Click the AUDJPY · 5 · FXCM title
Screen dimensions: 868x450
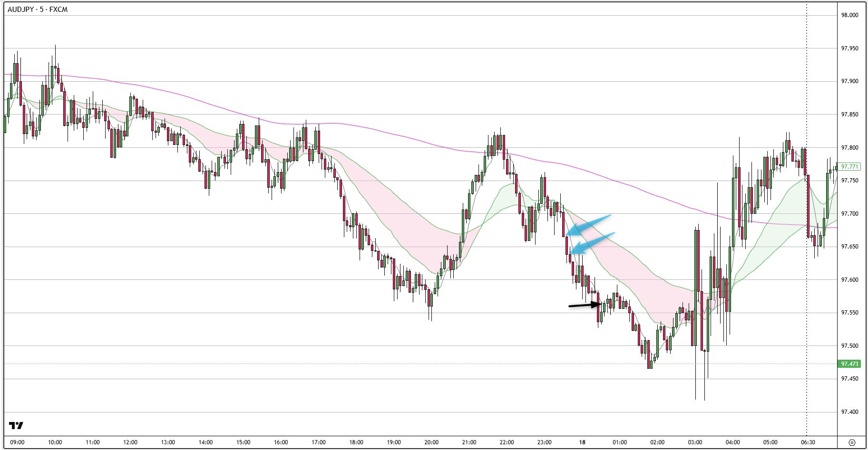tap(38, 10)
